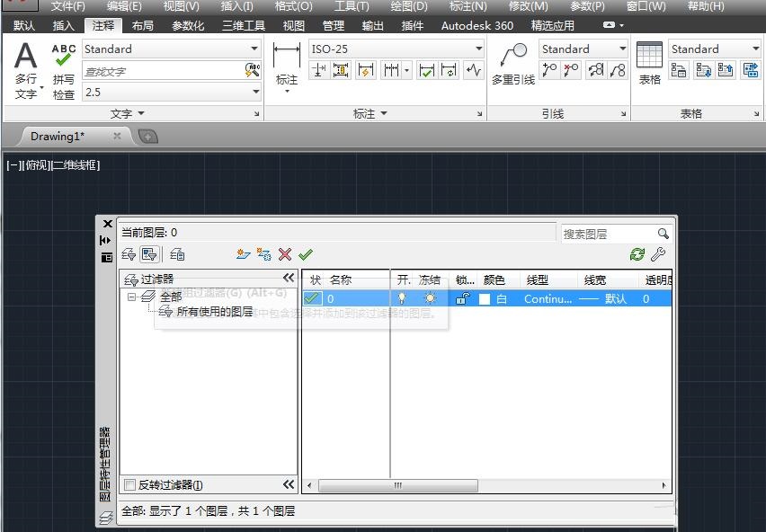Create a new layer with the sun icon
The height and width of the screenshot is (532, 766).
[244, 254]
